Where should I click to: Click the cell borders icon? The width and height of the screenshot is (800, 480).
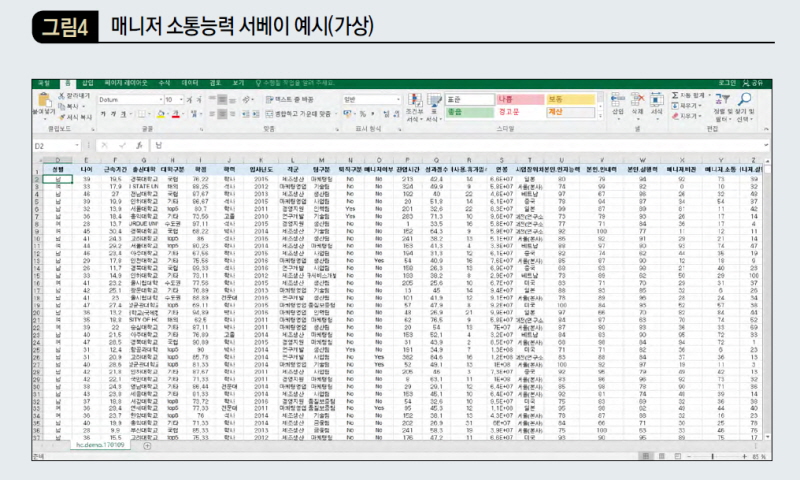tap(142, 114)
